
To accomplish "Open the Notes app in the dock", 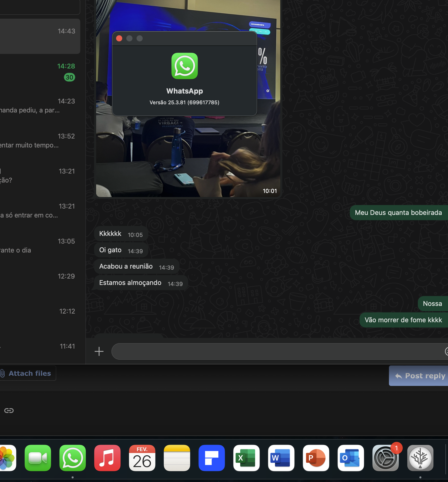I will point(177,458).
